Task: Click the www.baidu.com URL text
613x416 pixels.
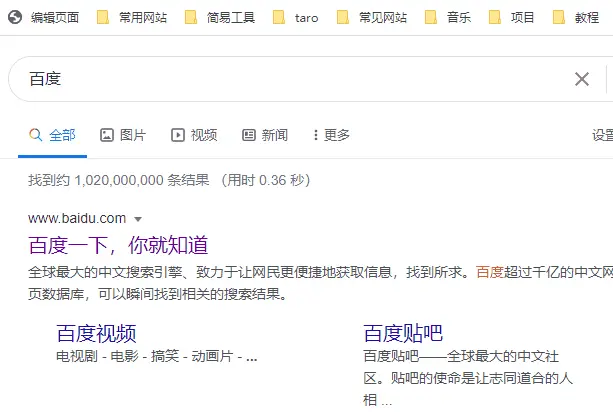Action: coord(77,218)
